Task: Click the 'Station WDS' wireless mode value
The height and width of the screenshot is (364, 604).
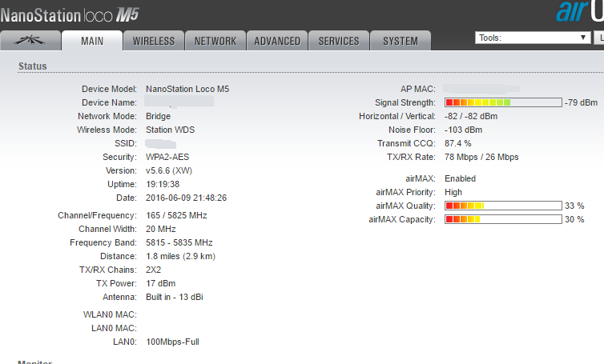Action: click(171, 130)
